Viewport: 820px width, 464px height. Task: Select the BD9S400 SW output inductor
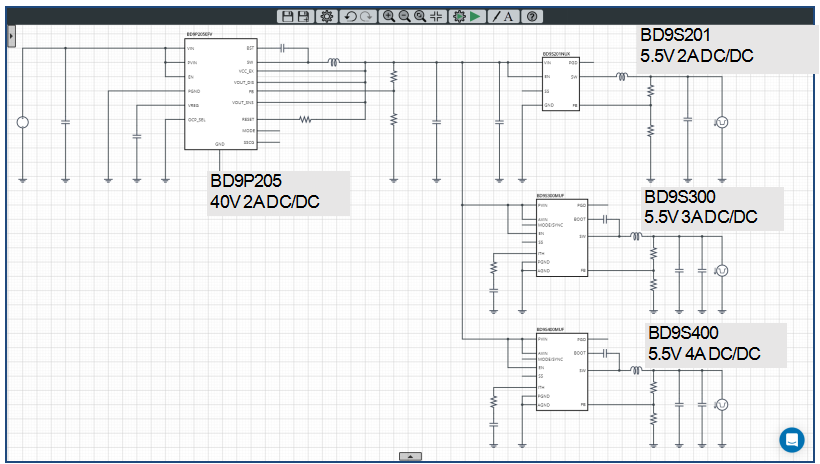[636, 370]
